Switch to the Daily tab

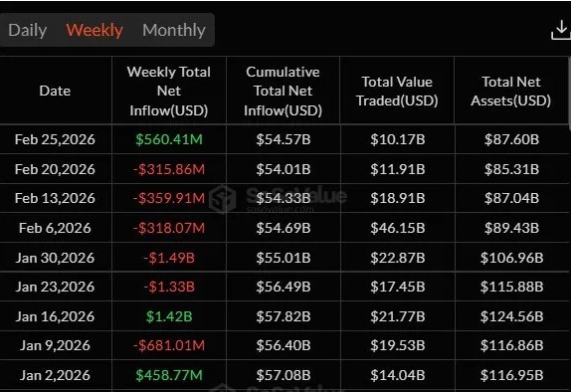click(28, 30)
